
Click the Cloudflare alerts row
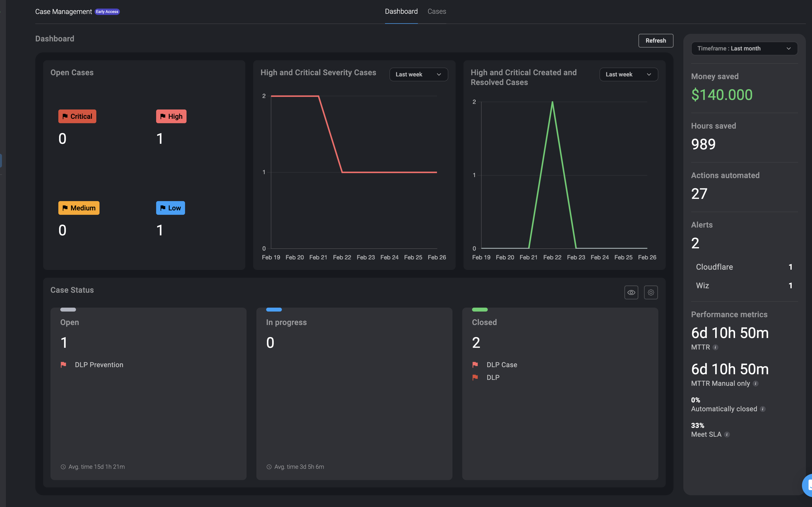pyautogui.click(x=744, y=267)
